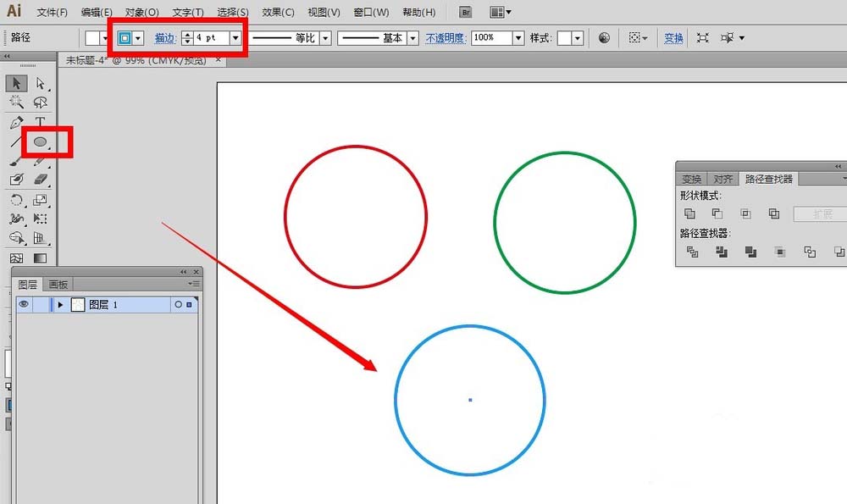The height and width of the screenshot is (504, 847).
Task: Open the stroke color dropdown arrow
Action: [x=138, y=38]
